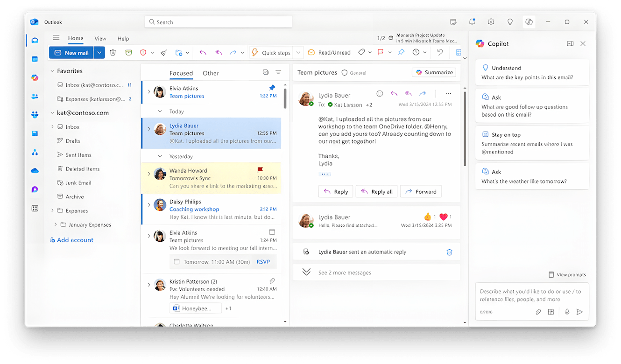Click the message list vertical scrollbar
This screenshot has height=364, width=621.
285,98
